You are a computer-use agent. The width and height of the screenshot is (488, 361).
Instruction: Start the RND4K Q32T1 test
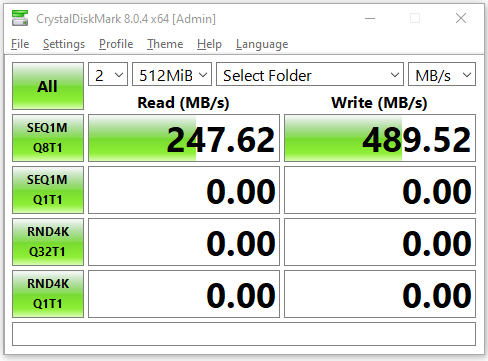(48, 242)
